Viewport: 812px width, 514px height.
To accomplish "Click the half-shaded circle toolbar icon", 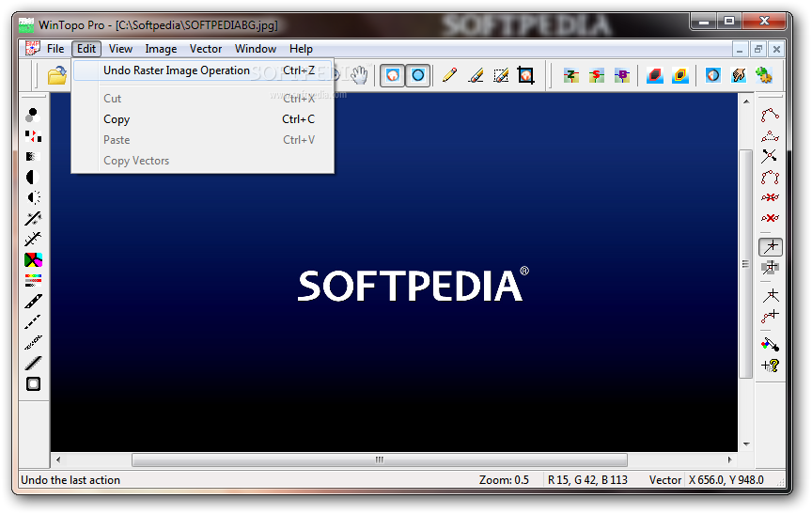I will (713, 75).
